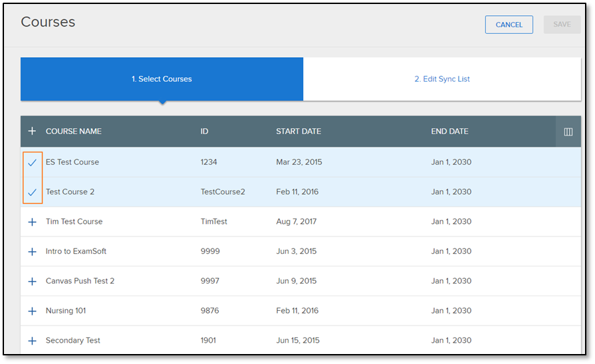Image resolution: width=595 pixels, height=364 pixels.
Task: Click the ID value 9997
Action: coord(210,281)
